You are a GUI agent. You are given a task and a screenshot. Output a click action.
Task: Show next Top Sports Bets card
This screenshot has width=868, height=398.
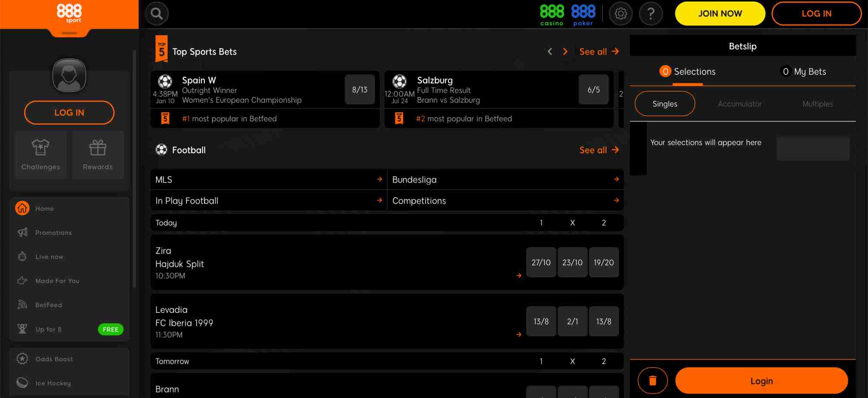(565, 52)
